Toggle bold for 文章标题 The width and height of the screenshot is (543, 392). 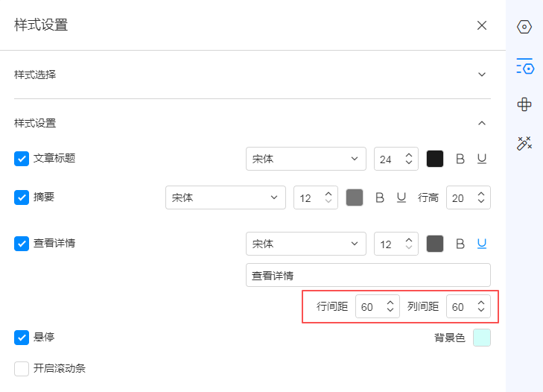(x=460, y=159)
